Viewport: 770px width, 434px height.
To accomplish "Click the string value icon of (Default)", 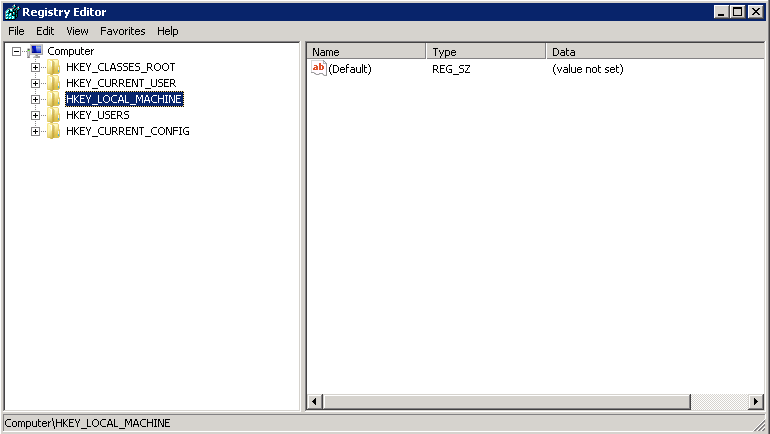I will tap(319, 68).
